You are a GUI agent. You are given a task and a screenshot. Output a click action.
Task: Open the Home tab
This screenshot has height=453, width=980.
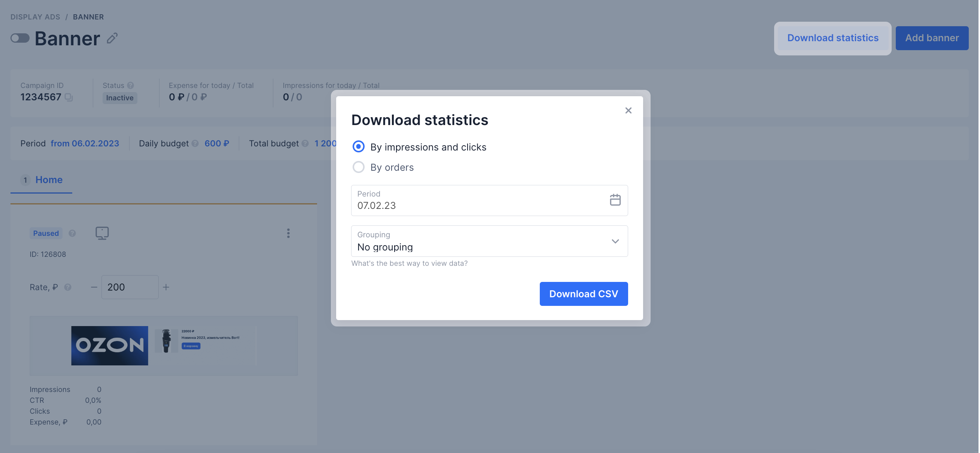tap(42, 180)
